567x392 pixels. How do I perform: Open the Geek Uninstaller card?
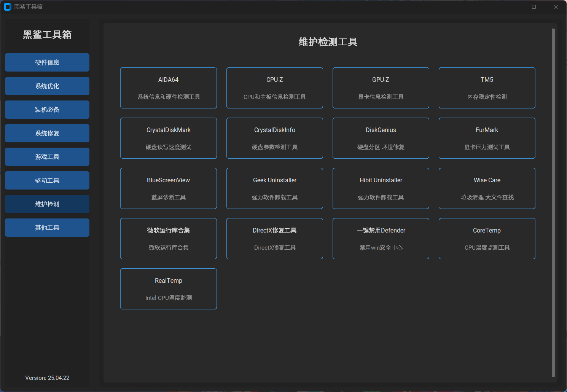coord(275,188)
